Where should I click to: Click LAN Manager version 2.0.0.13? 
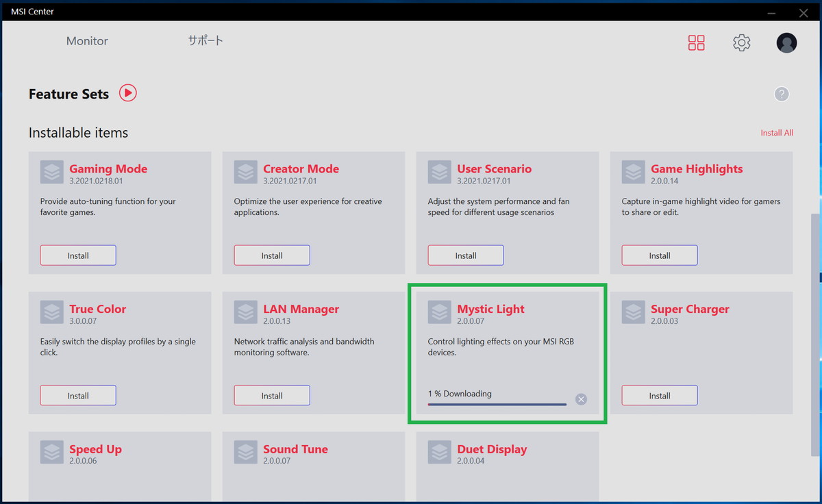point(277,320)
